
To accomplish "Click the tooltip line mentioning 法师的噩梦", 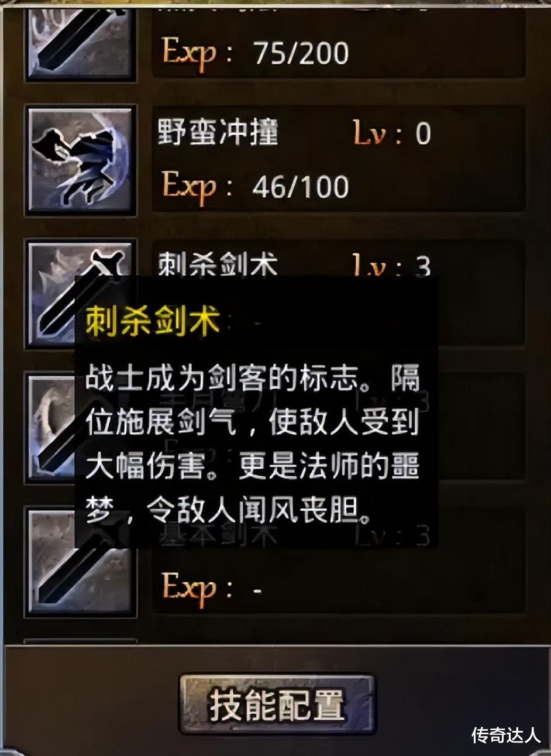I will click(x=253, y=468).
